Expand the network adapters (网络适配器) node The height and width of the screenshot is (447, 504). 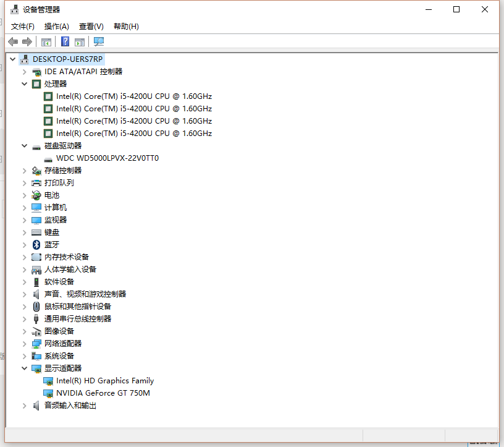pos(25,344)
